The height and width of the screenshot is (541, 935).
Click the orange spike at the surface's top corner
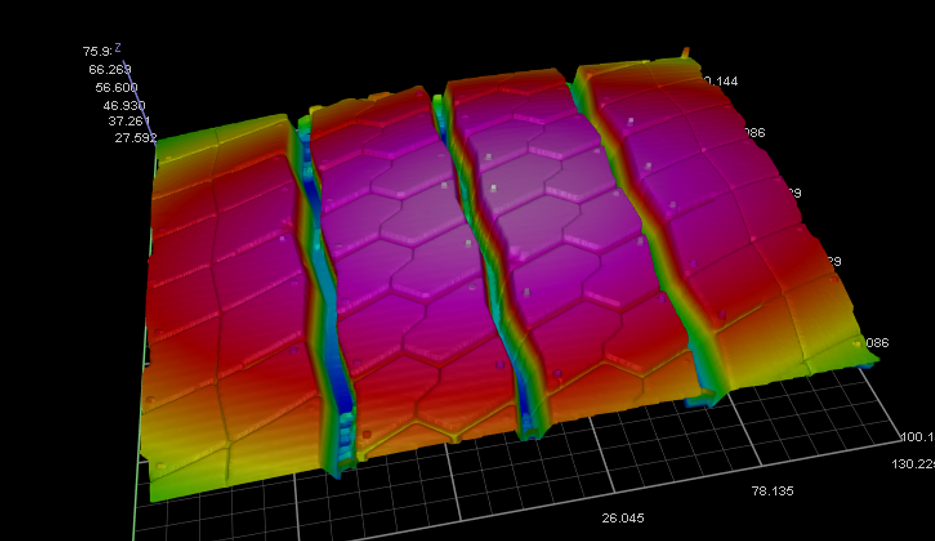pos(685,51)
